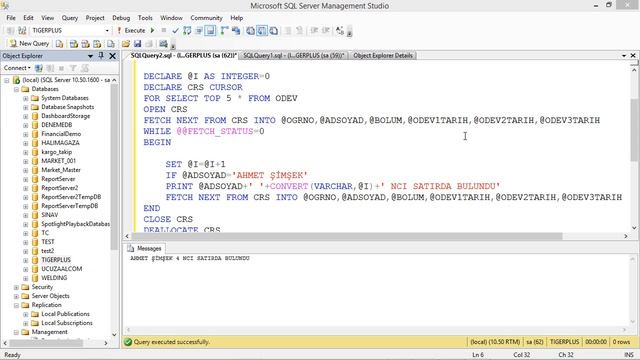
Task: Switch to the SQLQuery1.sql tab
Action: [293, 56]
